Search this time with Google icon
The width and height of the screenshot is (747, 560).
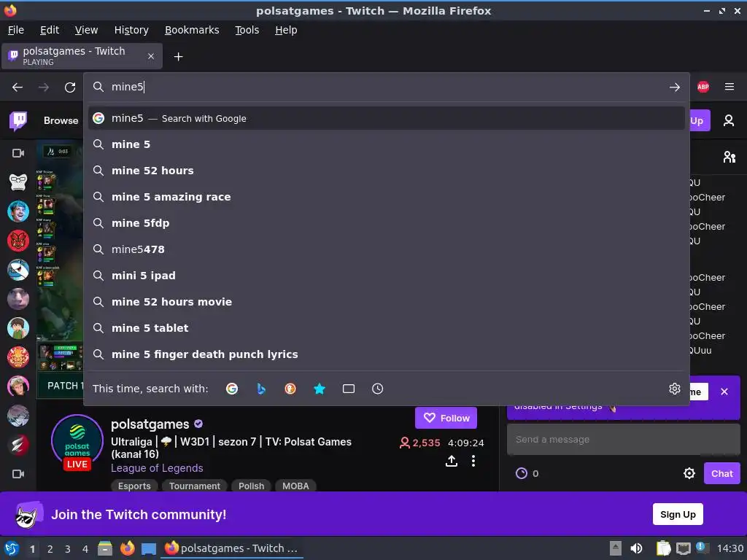pyautogui.click(x=232, y=389)
